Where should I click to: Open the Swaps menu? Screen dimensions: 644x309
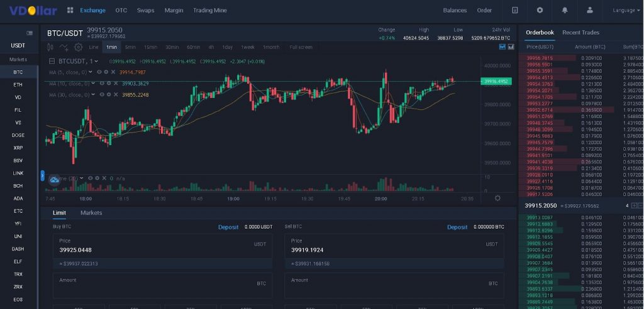[x=146, y=10]
